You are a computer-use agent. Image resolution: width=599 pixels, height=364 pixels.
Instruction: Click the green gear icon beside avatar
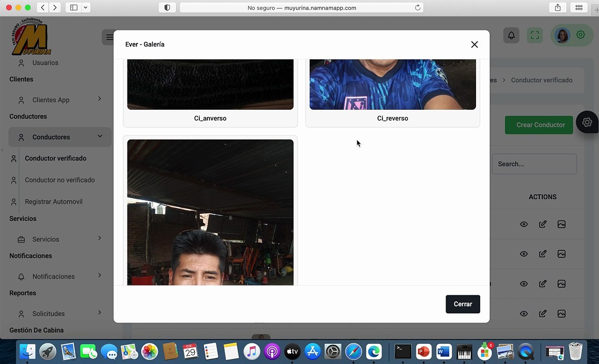click(x=581, y=35)
